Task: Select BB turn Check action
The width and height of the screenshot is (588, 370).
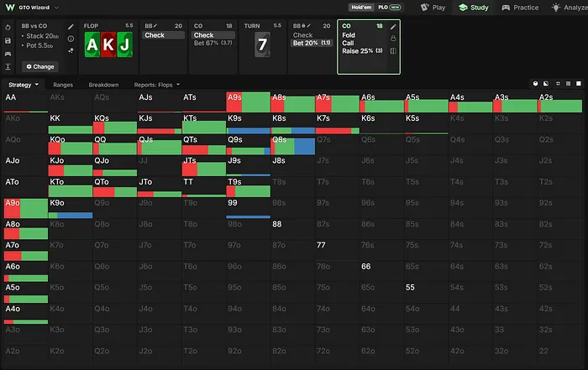Action: [302, 35]
